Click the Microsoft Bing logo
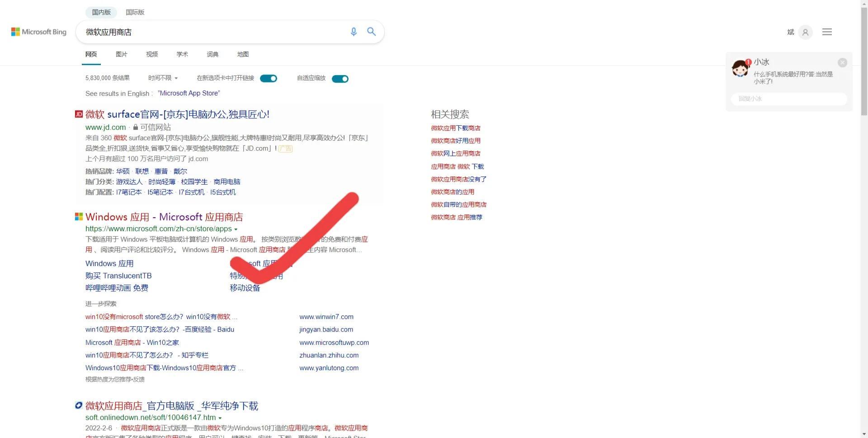The height and width of the screenshot is (438, 868). [39, 32]
